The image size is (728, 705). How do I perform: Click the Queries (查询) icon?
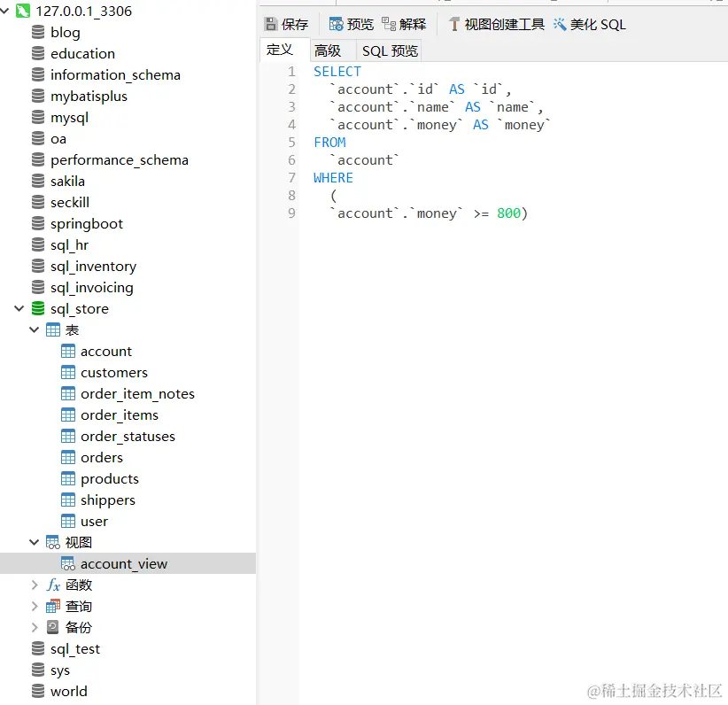(x=53, y=606)
